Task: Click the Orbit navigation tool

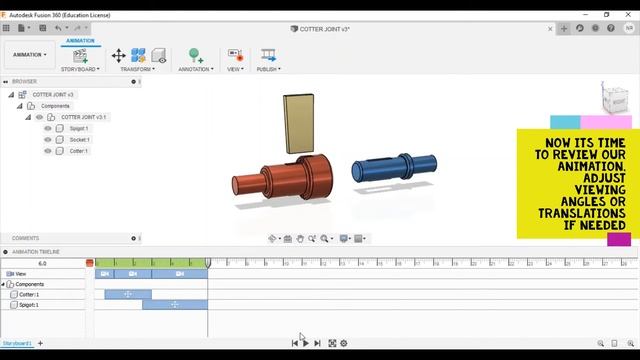Action: [273, 239]
